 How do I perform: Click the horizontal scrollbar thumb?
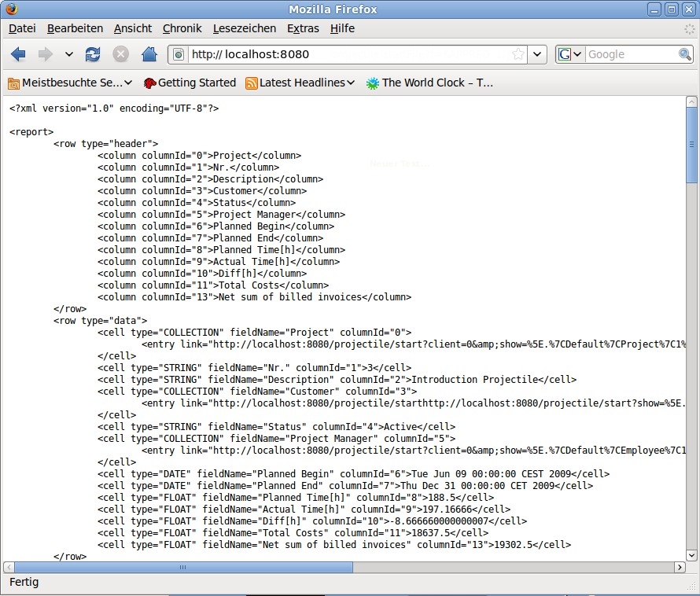point(182,567)
